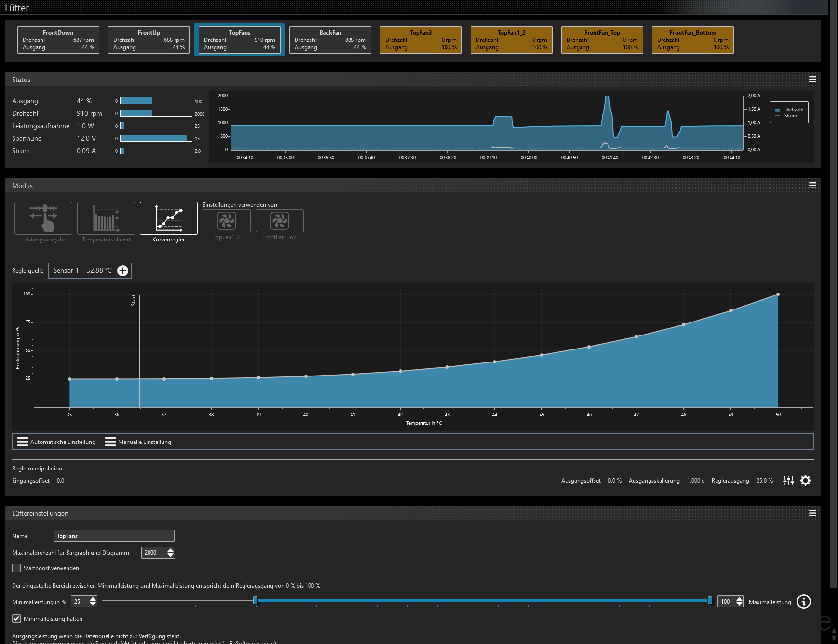Open the Status panel hamburger menu

(812, 80)
